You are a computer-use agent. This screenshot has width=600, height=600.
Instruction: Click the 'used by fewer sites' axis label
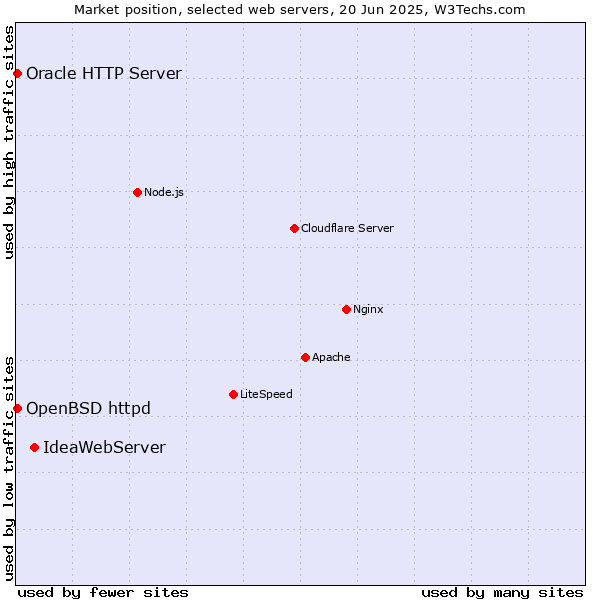point(103,593)
